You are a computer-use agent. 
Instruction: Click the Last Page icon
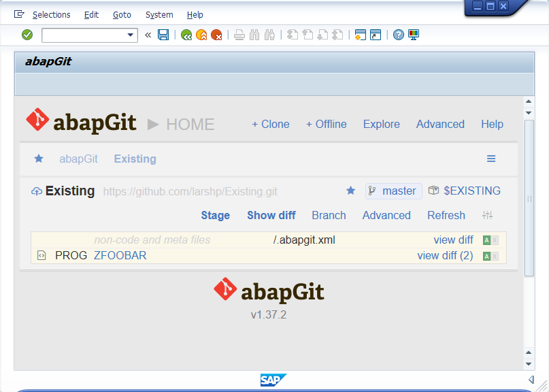tap(337, 35)
